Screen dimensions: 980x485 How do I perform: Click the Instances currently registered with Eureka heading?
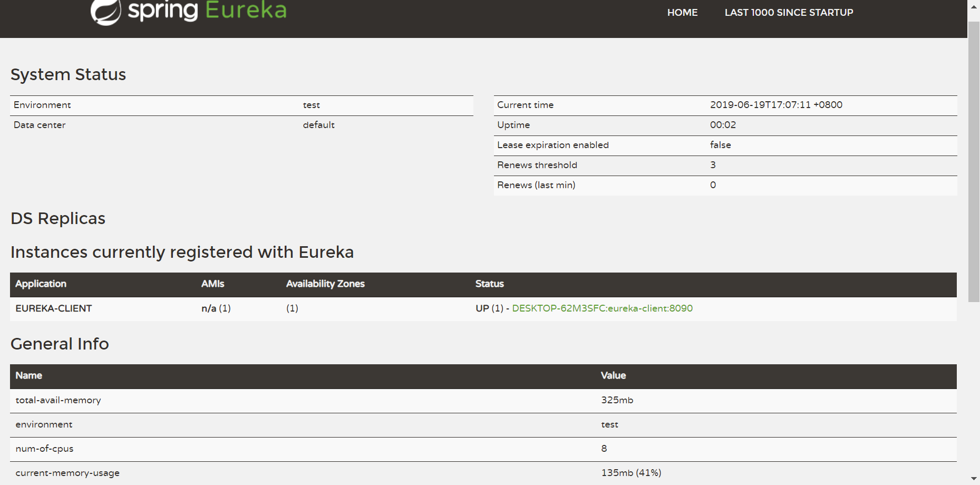182,252
